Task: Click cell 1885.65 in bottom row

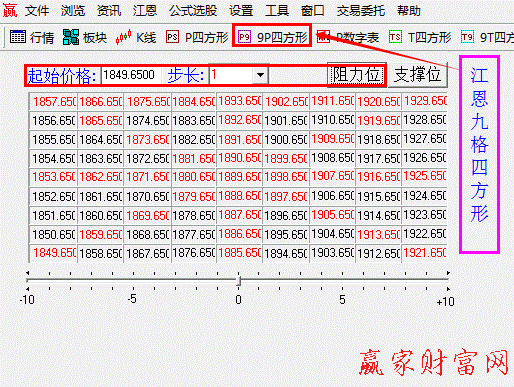Action: pos(239,253)
